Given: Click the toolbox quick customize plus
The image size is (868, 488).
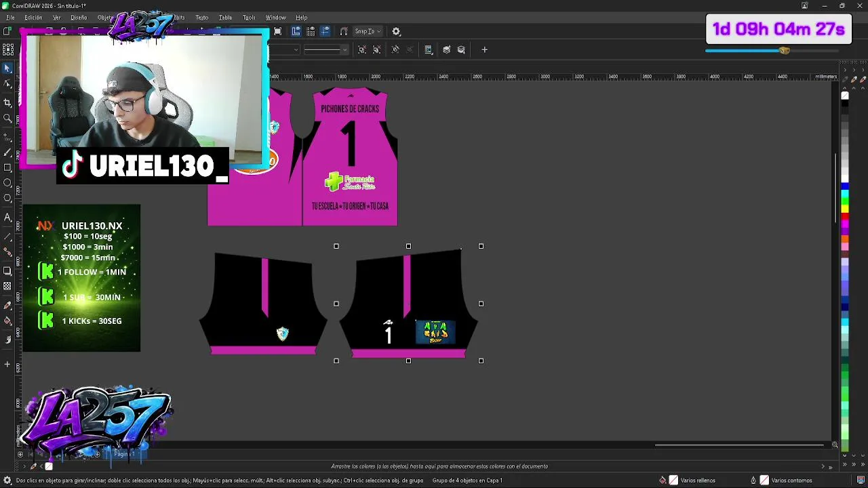Looking at the screenshot, I should [x=7, y=365].
